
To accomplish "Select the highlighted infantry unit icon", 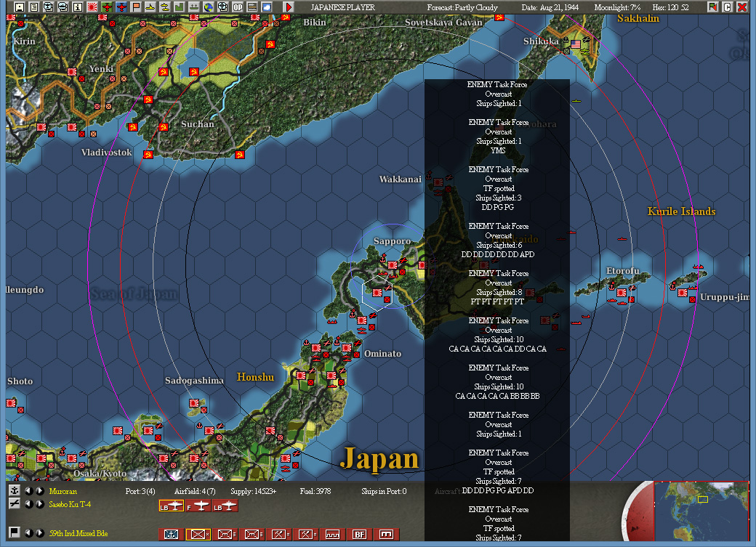I will 198,534.
